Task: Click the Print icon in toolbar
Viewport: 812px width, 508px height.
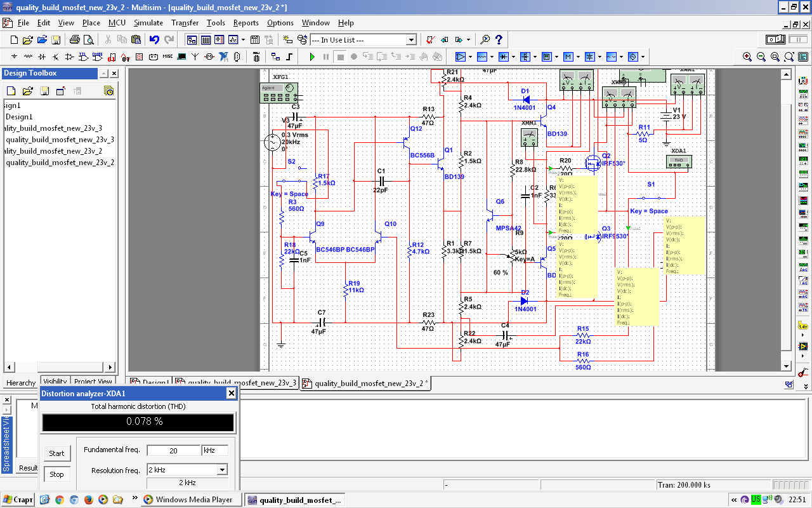Action: pos(74,40)
